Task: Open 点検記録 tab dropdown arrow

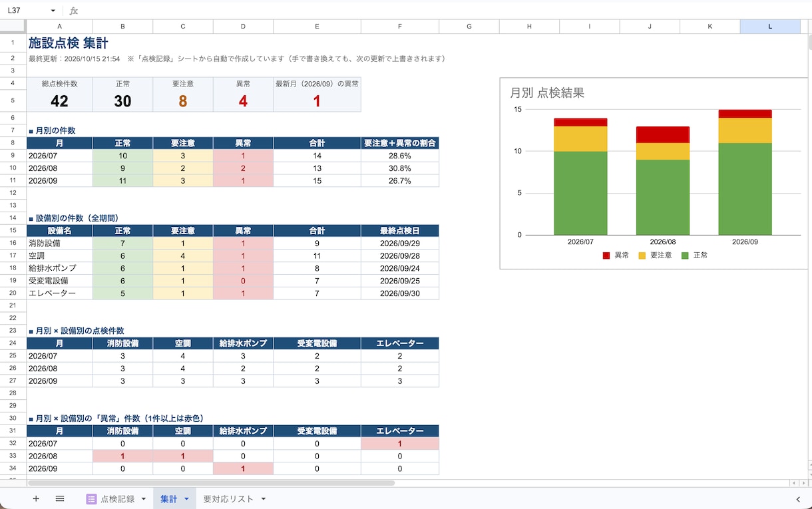Action: (144, 499)
